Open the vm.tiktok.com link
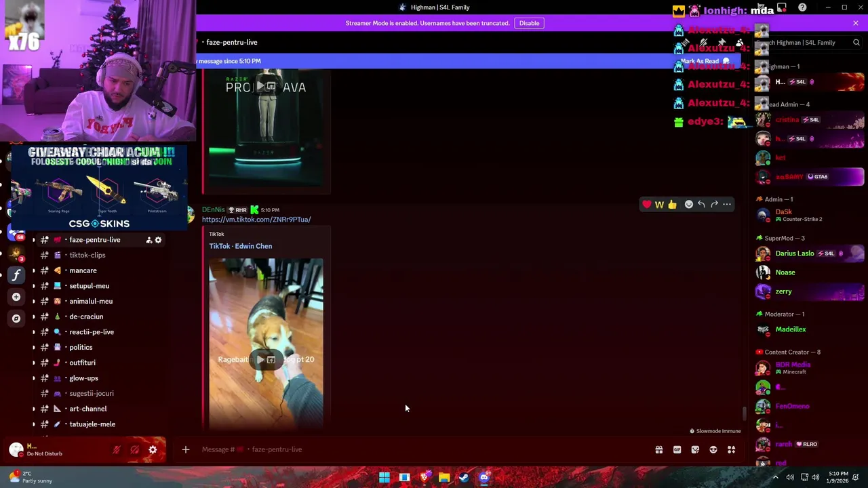Image resolution: width=868 pixels, height=488 pixels. 256,220
